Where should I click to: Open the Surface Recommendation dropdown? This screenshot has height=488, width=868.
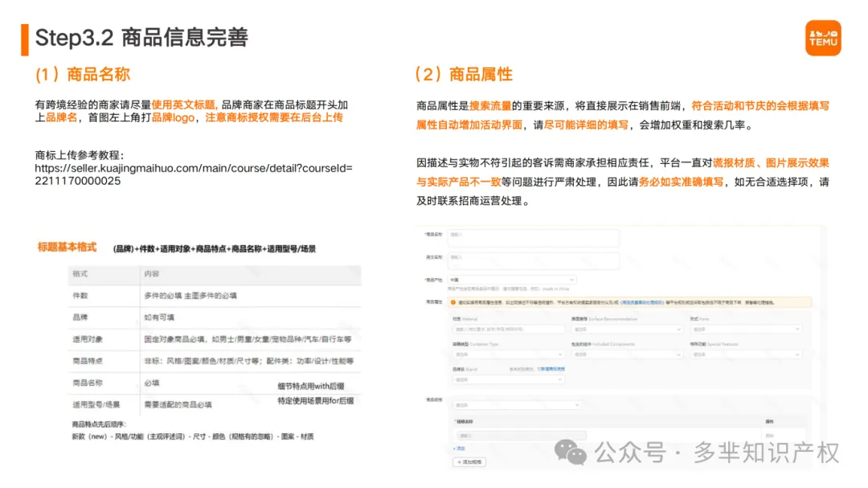[x=627, y=329]
